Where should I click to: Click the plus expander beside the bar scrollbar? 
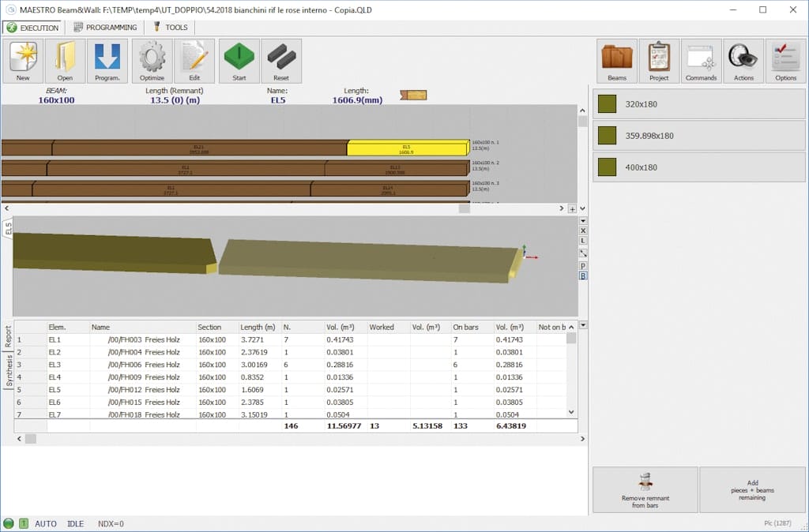pos(572,209)
